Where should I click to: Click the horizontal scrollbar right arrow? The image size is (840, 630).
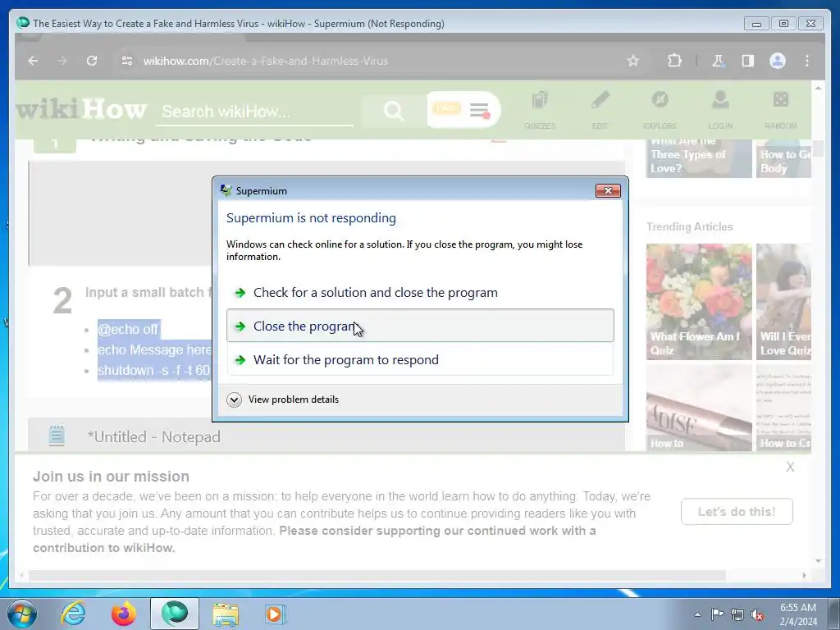[805, 575]
